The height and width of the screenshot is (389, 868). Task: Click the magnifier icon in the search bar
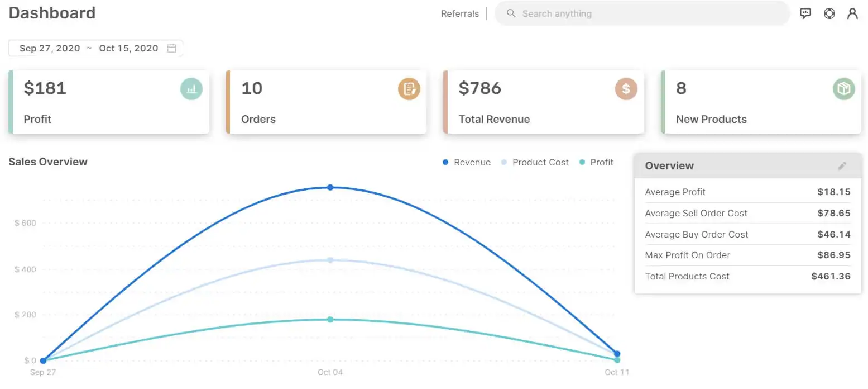511,13
